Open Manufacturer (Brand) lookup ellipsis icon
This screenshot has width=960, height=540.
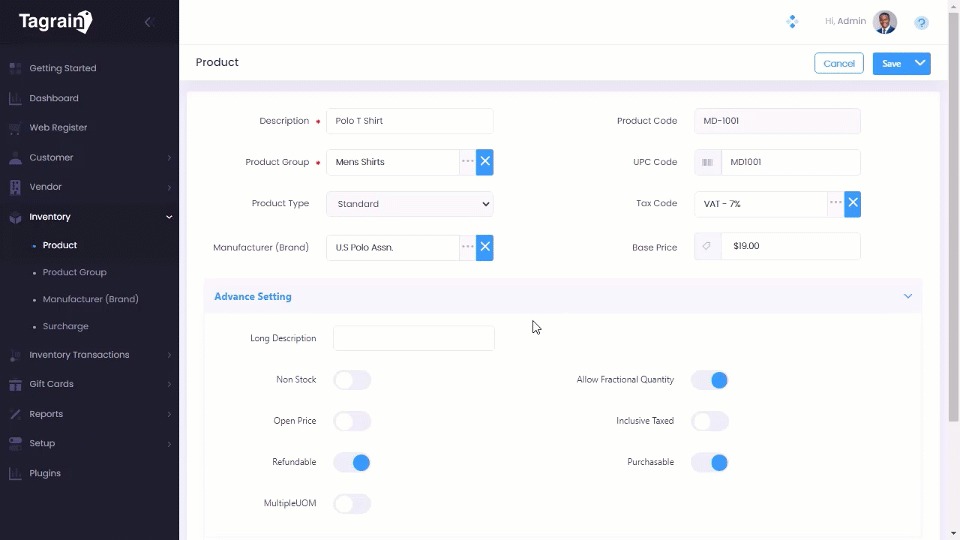click(x=467, y=247)
